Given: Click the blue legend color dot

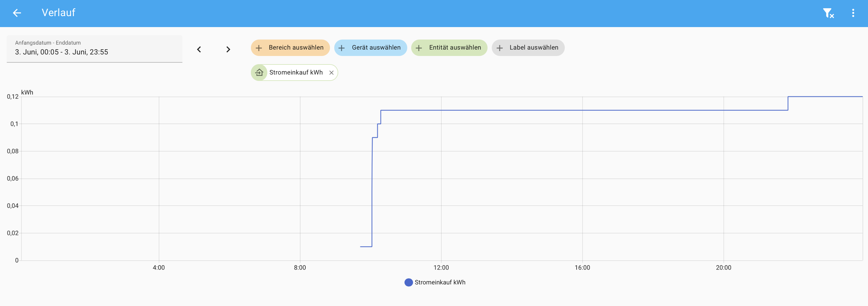Looking at the screenshot, I should click(408, 282).
